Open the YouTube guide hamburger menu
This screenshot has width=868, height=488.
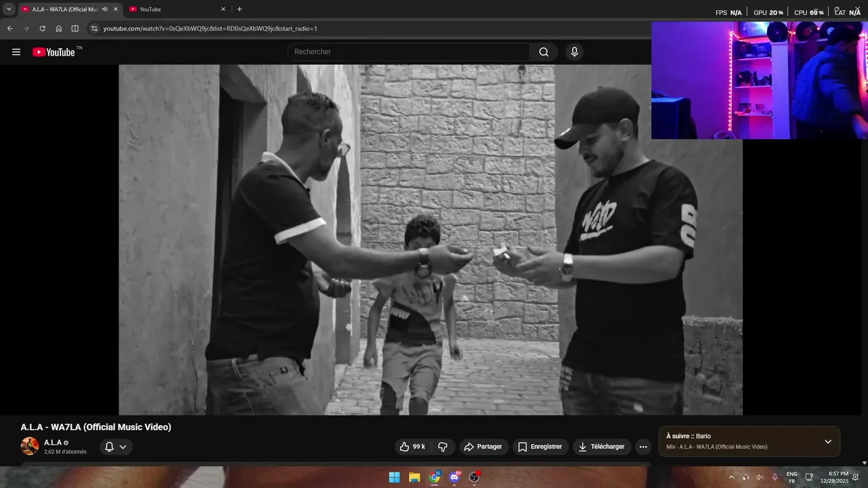click(x=16, y=52)
